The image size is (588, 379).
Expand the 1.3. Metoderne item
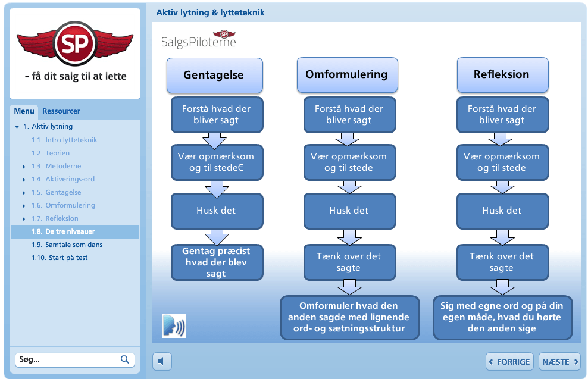tap(24, 167)
